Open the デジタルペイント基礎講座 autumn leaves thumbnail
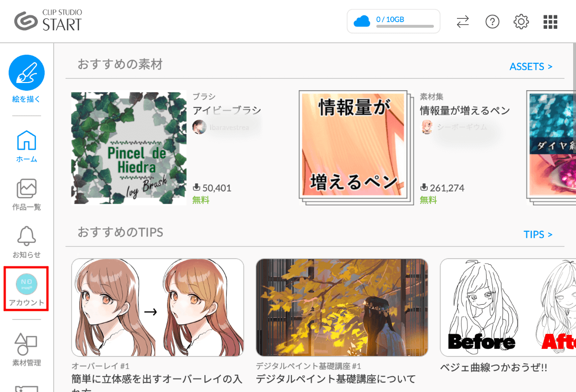The height and width of the screenshot is (392, 576). [x=342, y=308]
